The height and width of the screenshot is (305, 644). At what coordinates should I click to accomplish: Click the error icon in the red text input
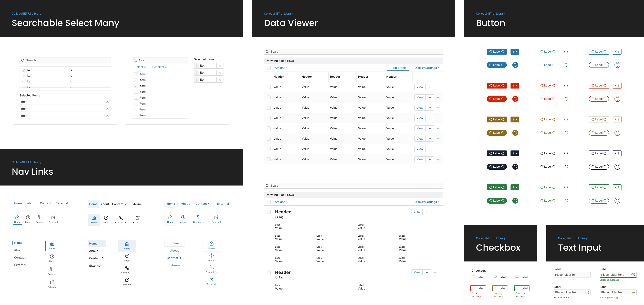587,292
